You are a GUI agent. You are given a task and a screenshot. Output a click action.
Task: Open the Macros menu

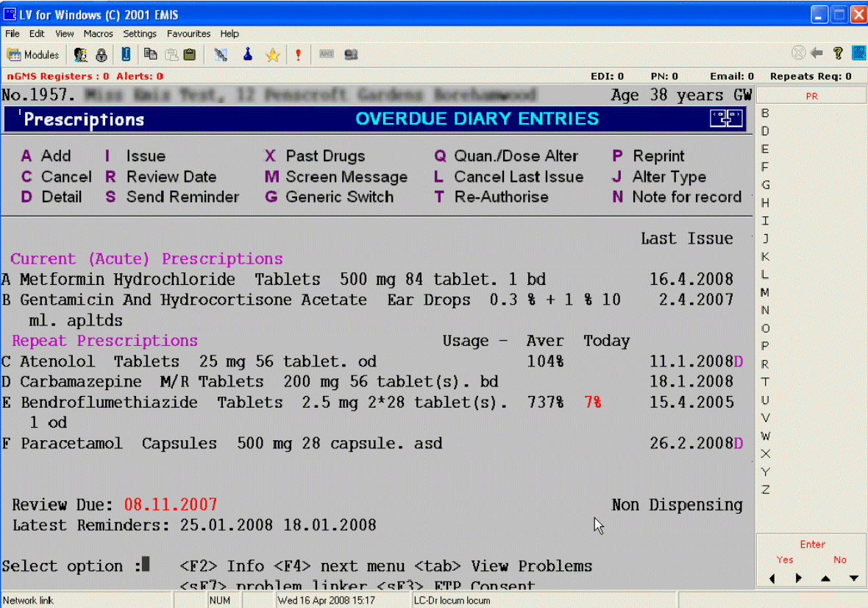pyautogui.click(x=98, y=34)
